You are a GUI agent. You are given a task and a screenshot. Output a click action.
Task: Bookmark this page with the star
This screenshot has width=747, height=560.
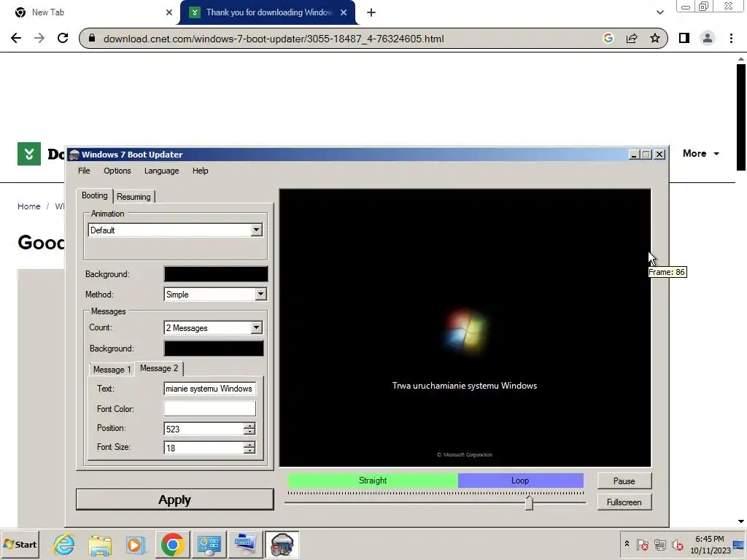(655, 38)
